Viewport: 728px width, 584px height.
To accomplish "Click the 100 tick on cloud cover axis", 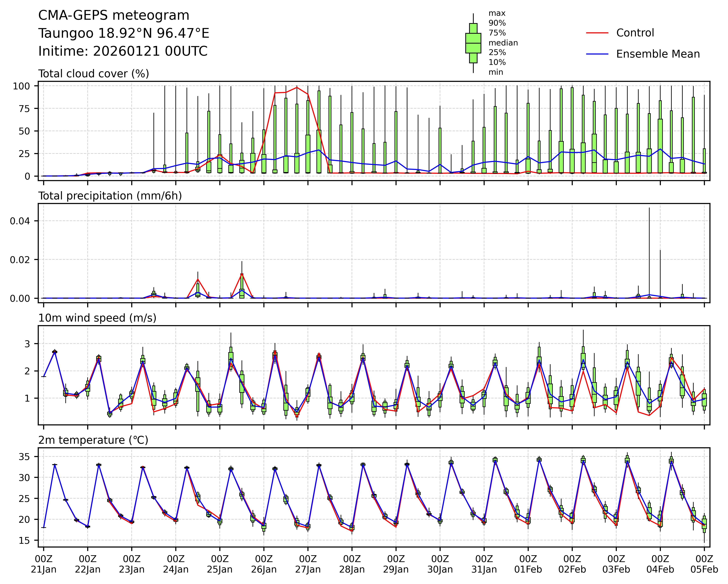I will coord(21,86).
